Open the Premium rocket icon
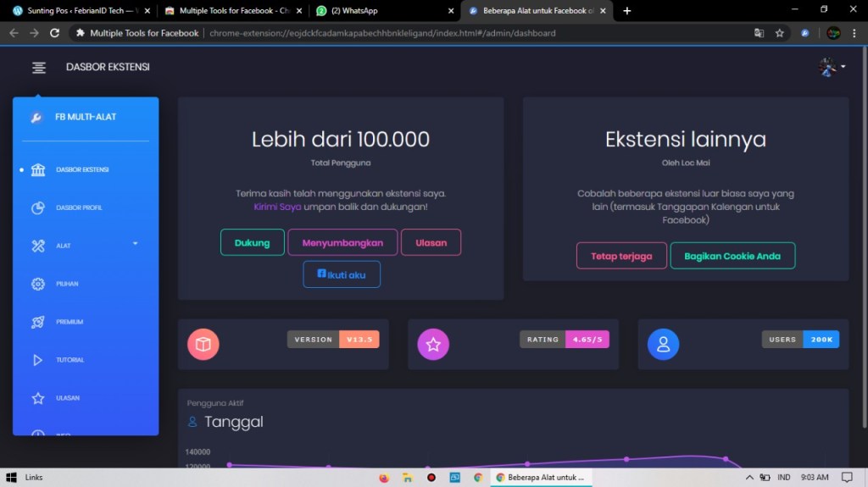The width and height of the screenshot is (868, 487). [38, 322]
